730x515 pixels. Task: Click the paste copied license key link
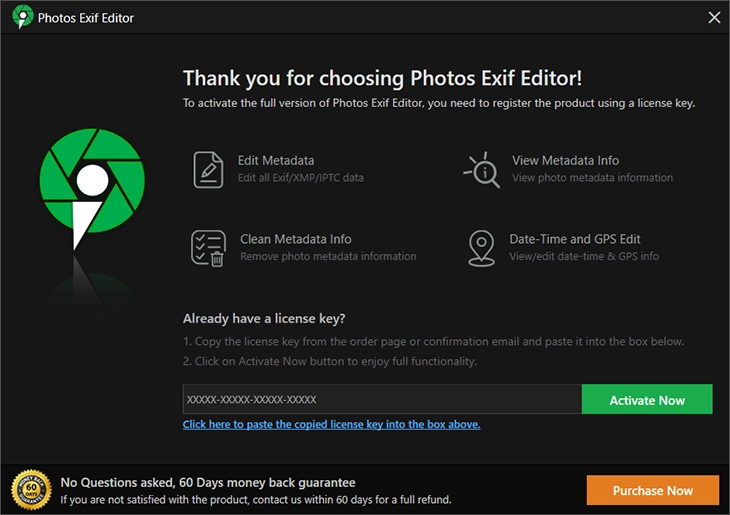tap(331, 424)
